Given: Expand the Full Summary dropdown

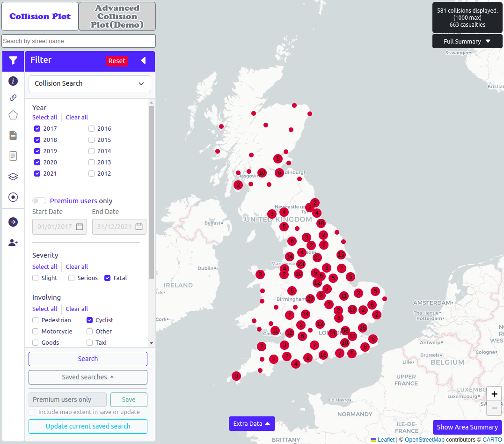Looking at the screenshot, I should tap(467, 41).
